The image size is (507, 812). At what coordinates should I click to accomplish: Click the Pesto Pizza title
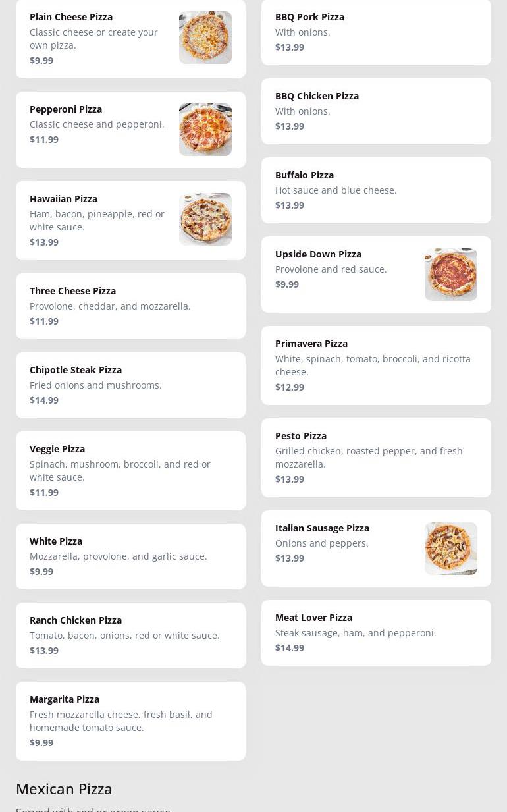tap(301, 436)
